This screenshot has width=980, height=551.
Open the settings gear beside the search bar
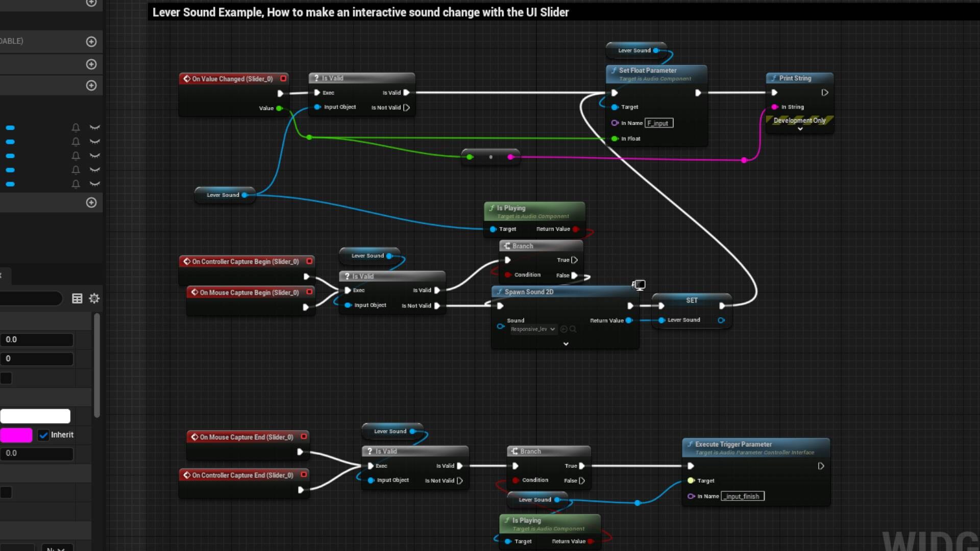[94, 298]
